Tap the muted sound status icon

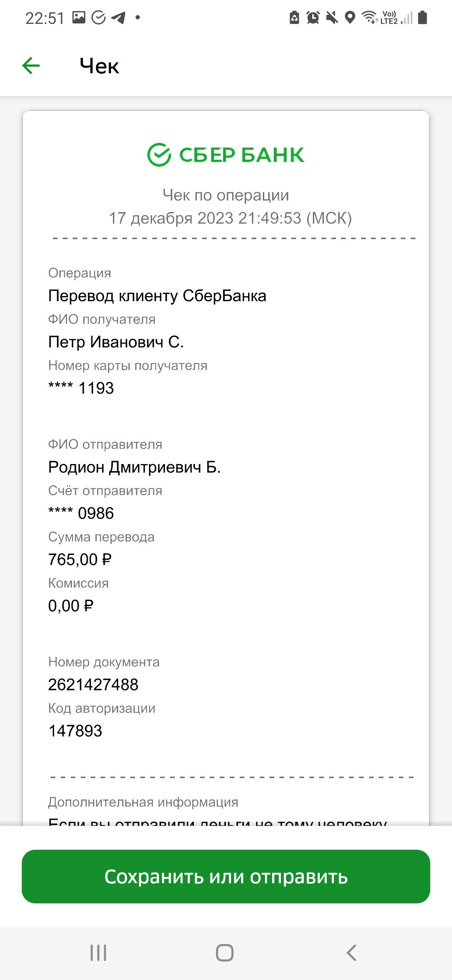click(332, 18)
